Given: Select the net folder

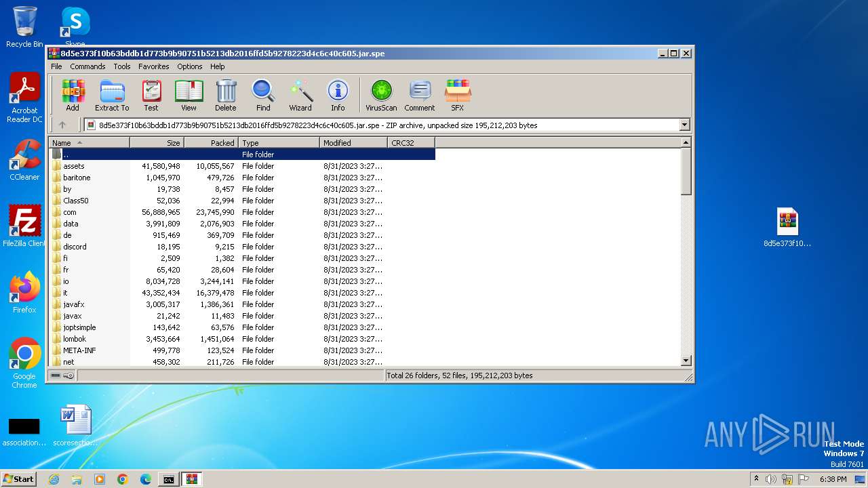Looking at the screenshot, I should click(x=68, y=362).
